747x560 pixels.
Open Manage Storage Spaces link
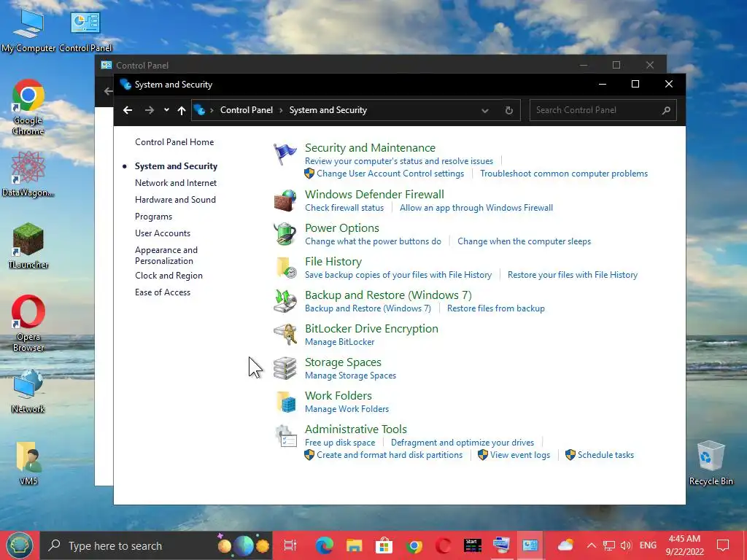pos(350,376)
